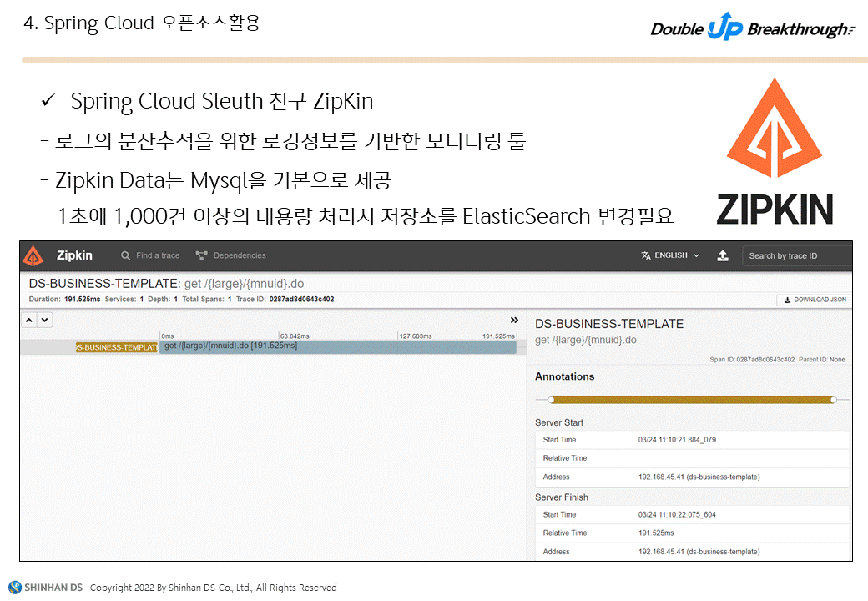Click the translate language icon
This screenshot has height=601, width=868.
(x=646, y=255)
